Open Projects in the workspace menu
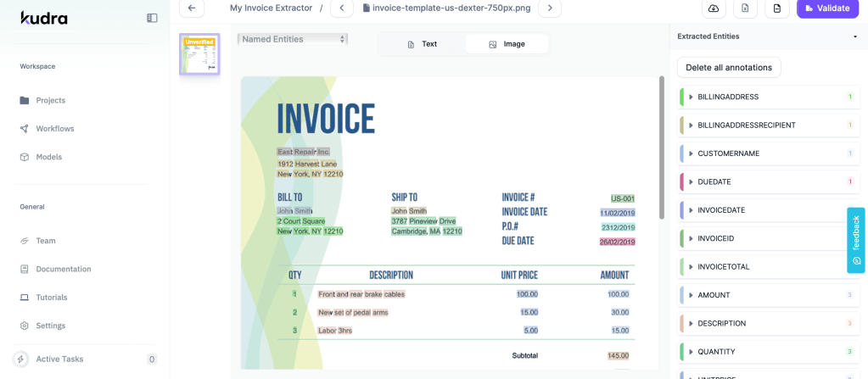The height and width of the screenshot is (379, 868). point(50,100)
